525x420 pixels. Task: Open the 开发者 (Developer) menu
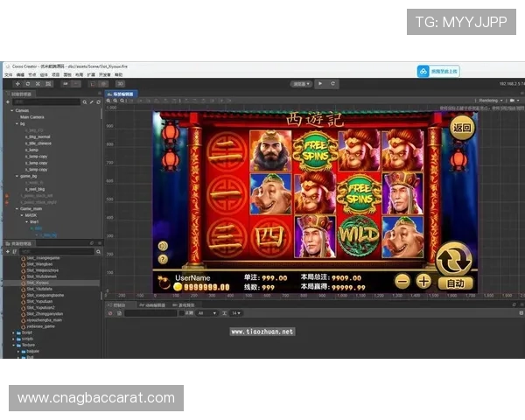[x=105, y=74]
